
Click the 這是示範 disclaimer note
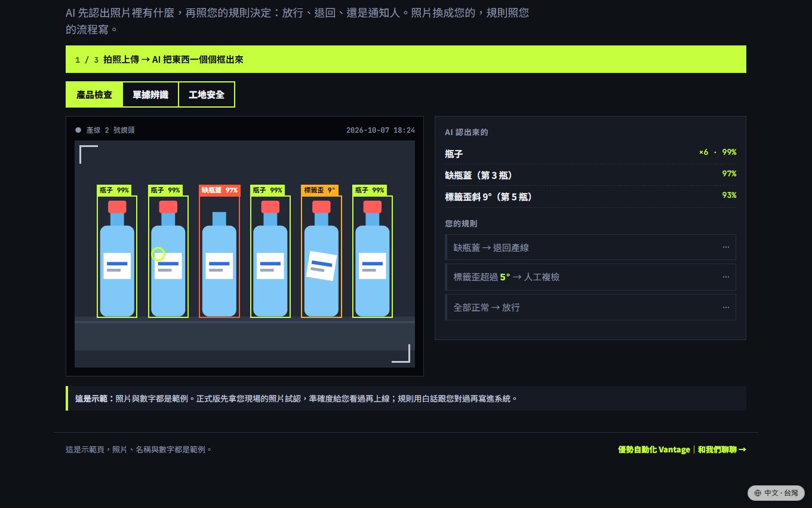coord(406,398)
